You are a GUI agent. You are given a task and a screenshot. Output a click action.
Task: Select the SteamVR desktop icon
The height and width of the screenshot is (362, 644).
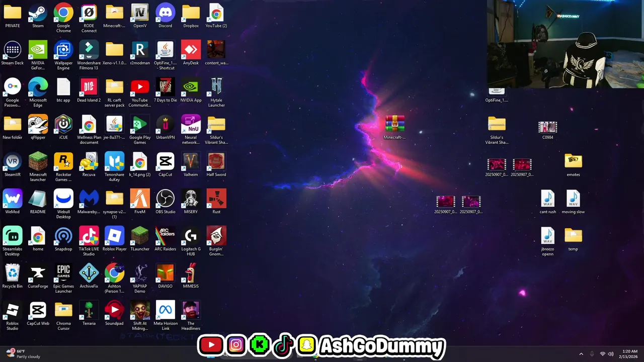pos(13,164)
